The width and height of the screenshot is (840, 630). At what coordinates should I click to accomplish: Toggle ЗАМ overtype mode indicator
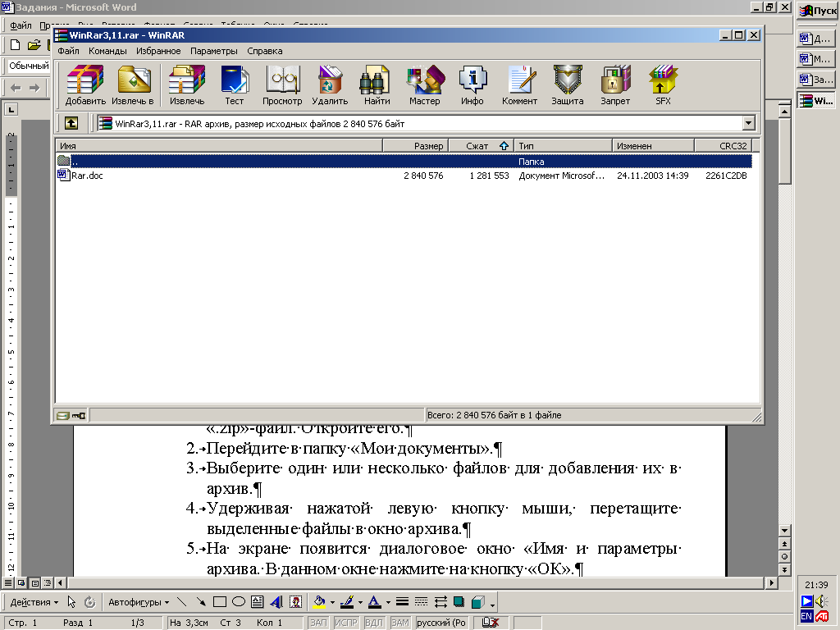click(x=399, y=623)
